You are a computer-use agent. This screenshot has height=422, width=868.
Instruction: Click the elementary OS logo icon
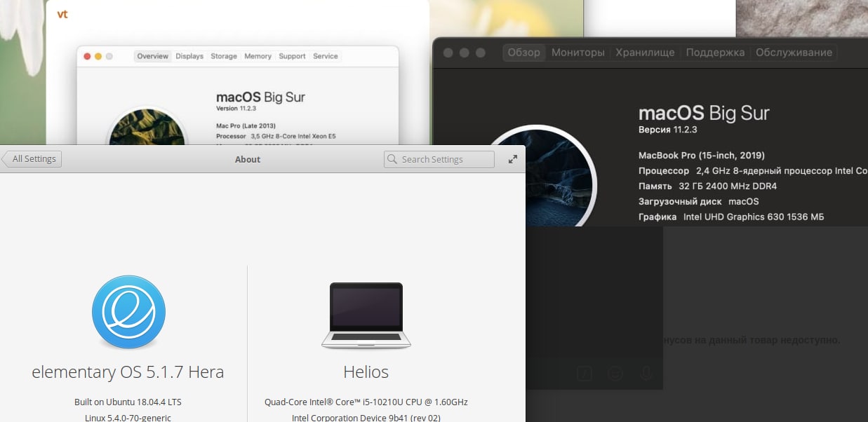pos(128,312)
